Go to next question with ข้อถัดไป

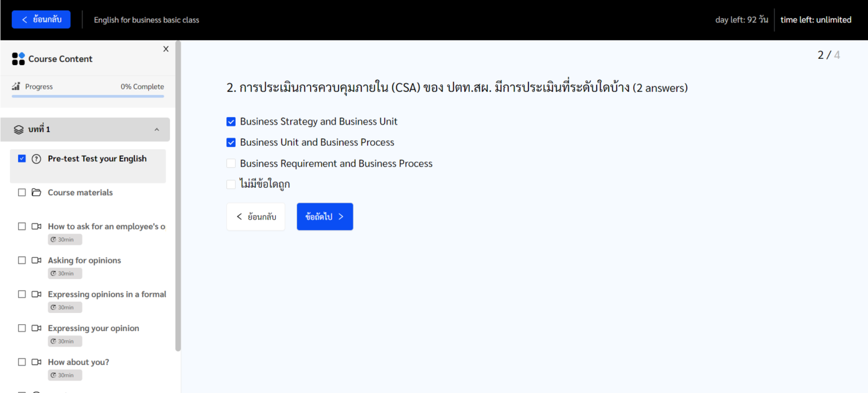coord(324,217)
